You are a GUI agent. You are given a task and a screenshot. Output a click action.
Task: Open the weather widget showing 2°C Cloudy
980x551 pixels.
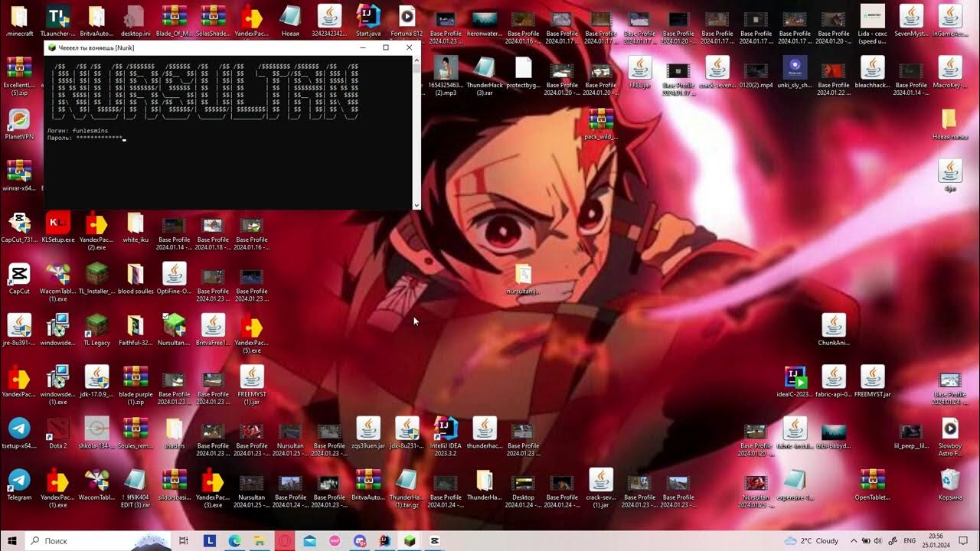pos(812,541)
